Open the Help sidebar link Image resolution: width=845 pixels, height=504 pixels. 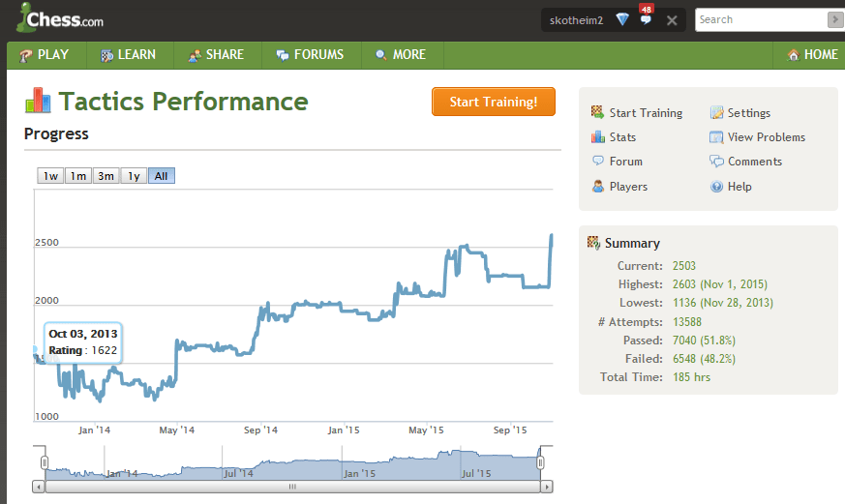pos(739,187)
